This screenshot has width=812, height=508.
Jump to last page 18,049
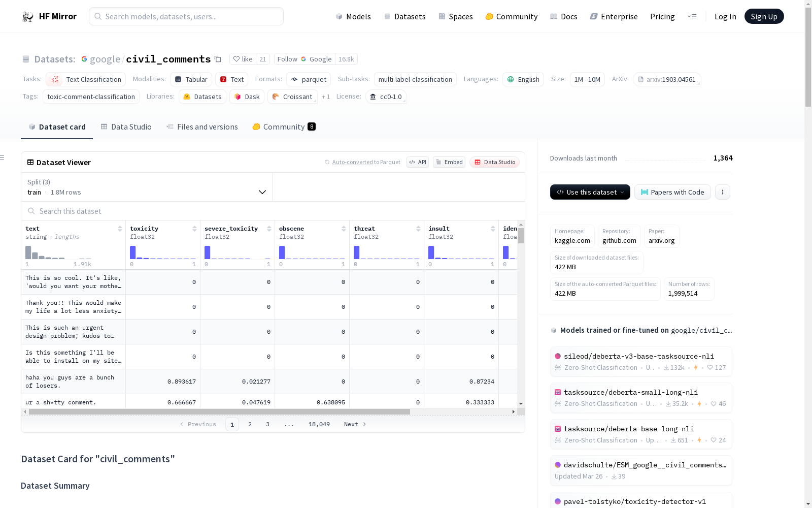[x=319, y=424]
